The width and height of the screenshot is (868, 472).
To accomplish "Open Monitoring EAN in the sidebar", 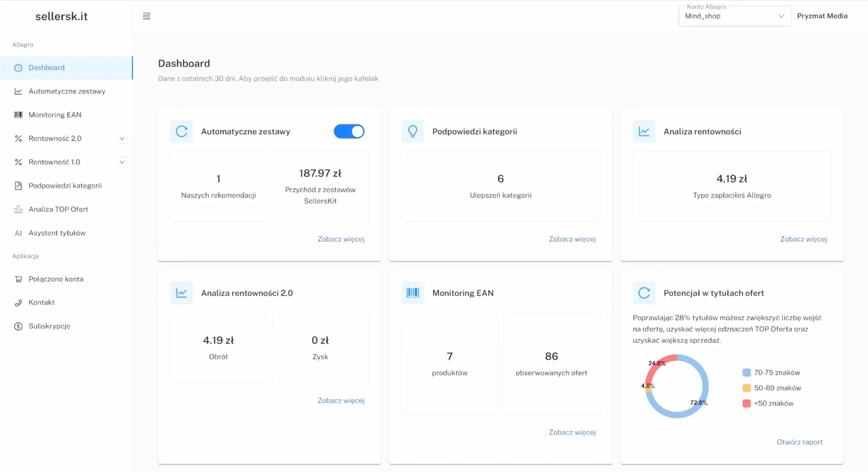I will click(55, 115).
